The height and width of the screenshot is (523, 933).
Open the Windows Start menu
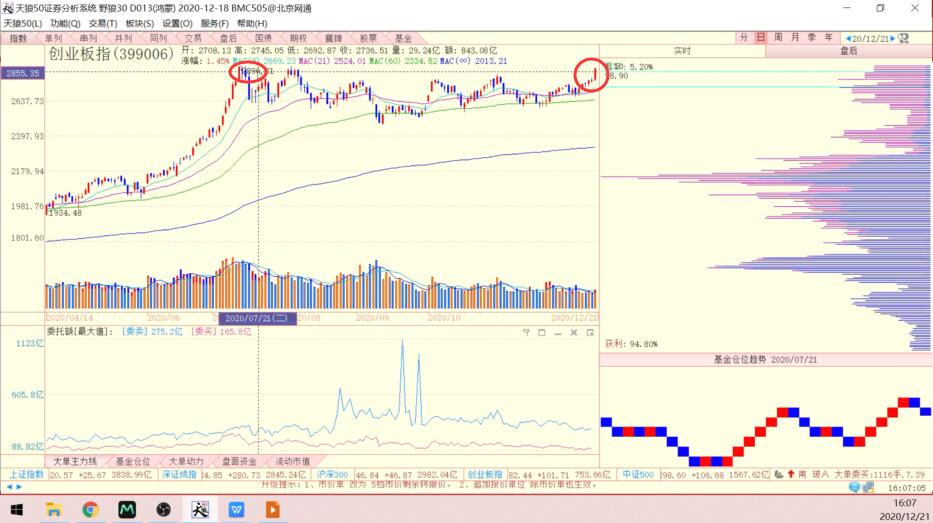tap(17, 510)
